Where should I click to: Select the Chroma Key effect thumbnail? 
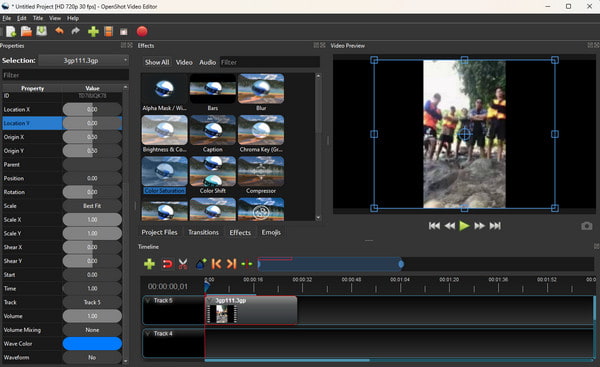[261, 130]
